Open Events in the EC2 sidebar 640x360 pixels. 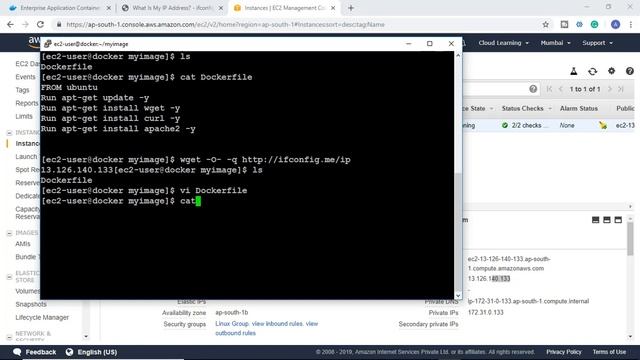pyautogui.click(x=25, y=77)
